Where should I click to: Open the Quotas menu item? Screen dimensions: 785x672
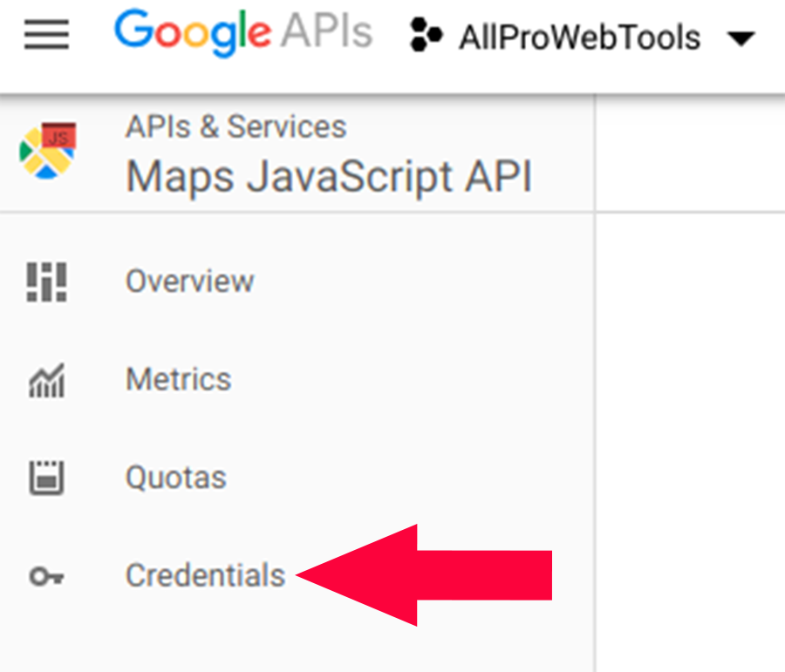tap(175, 478)
